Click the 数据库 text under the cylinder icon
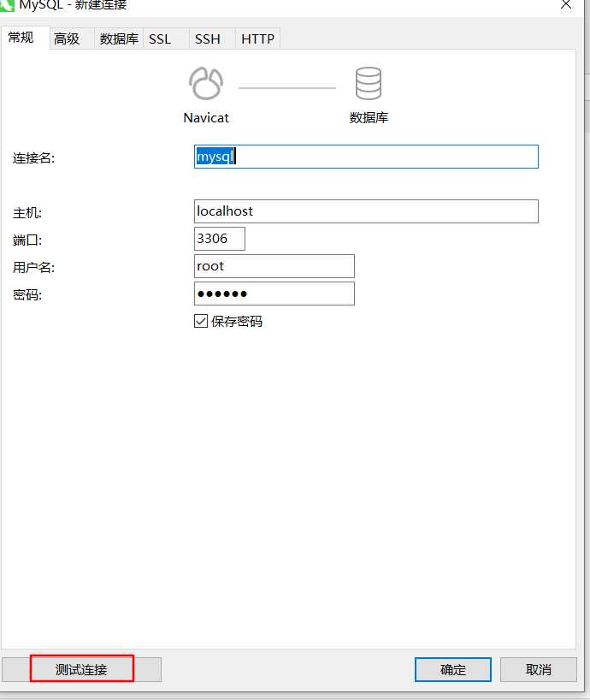 369,118
